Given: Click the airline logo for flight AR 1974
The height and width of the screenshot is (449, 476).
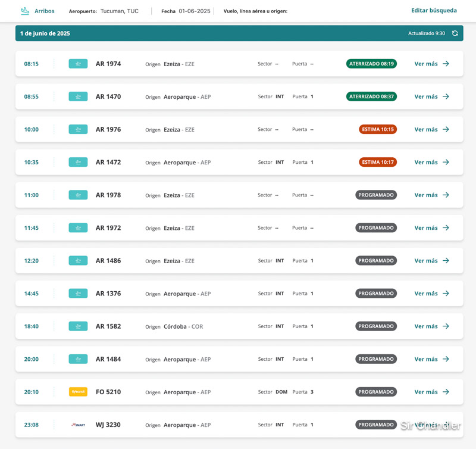Looking at the screenshot, I should [x=78, y=64].
